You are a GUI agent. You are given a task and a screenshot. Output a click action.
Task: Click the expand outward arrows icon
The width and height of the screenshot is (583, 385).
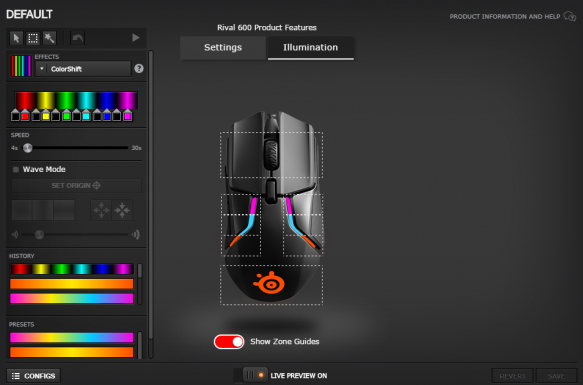[x=101, y=210]
